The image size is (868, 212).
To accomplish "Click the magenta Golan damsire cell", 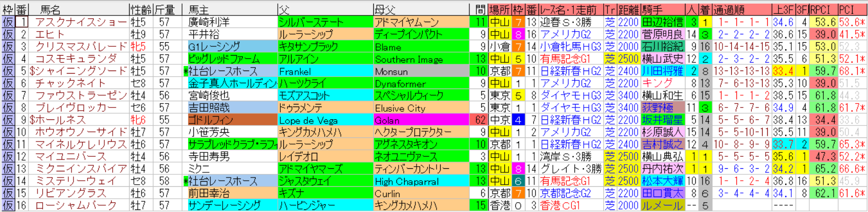I will pyautogui.click(x=421, y=120).
